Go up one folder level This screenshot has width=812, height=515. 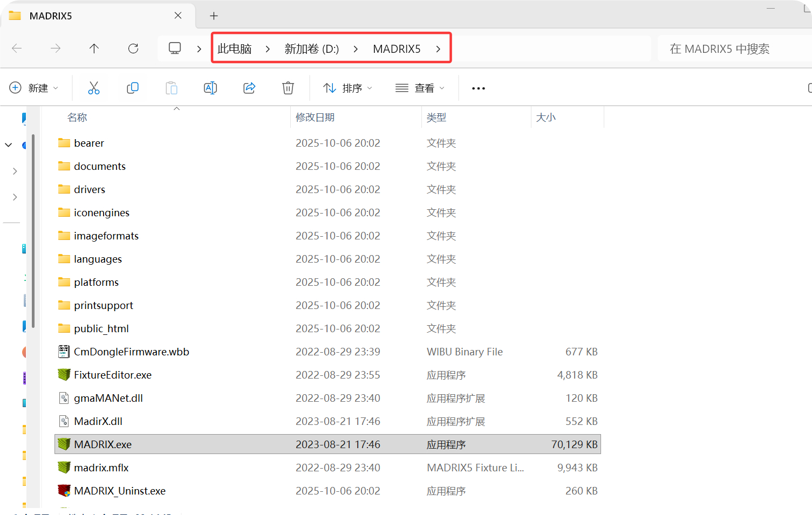click(94, 49)
